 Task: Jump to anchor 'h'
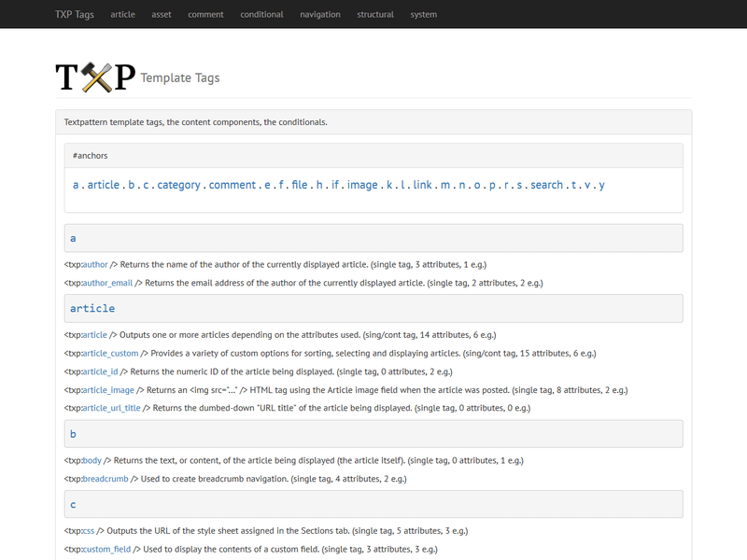(319, 185)
